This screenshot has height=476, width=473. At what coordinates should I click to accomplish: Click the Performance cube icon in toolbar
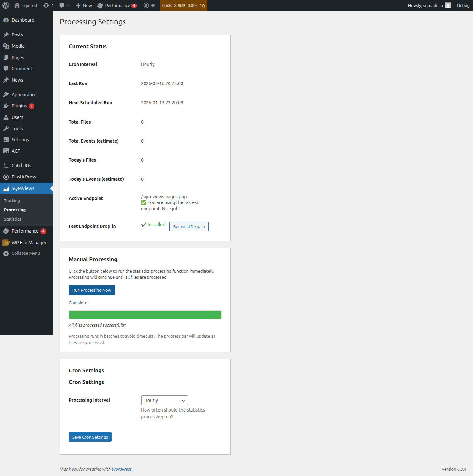point(100,5)
